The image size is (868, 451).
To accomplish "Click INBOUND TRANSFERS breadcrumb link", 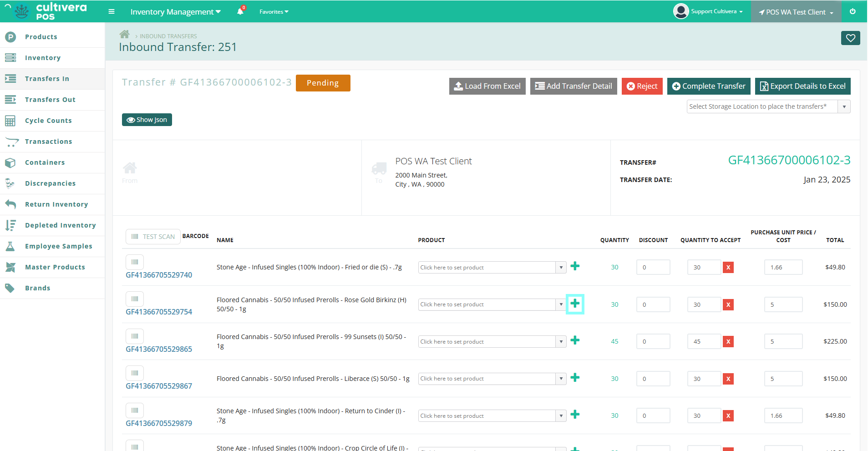I will click(x=168, y=36).
